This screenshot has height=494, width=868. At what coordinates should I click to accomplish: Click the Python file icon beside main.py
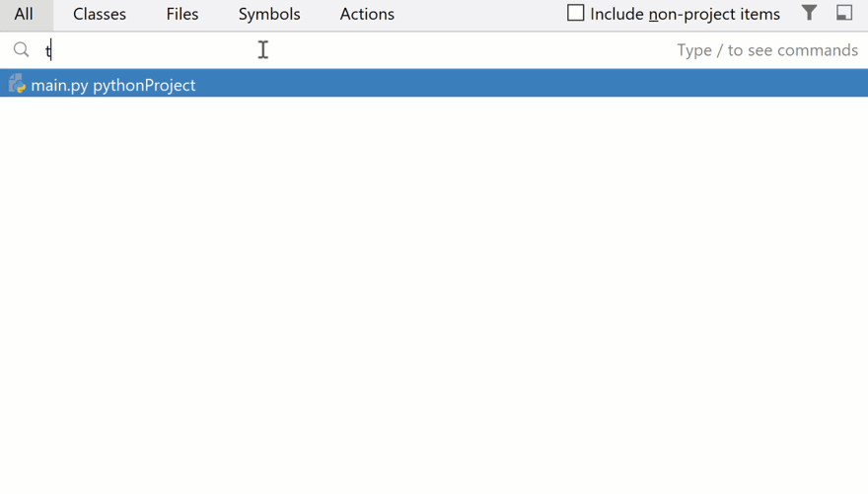(17, 84)
